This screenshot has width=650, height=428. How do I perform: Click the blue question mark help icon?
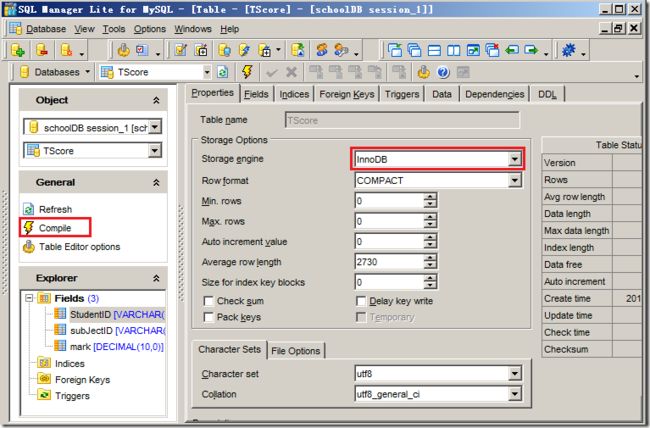pos(443,72)
